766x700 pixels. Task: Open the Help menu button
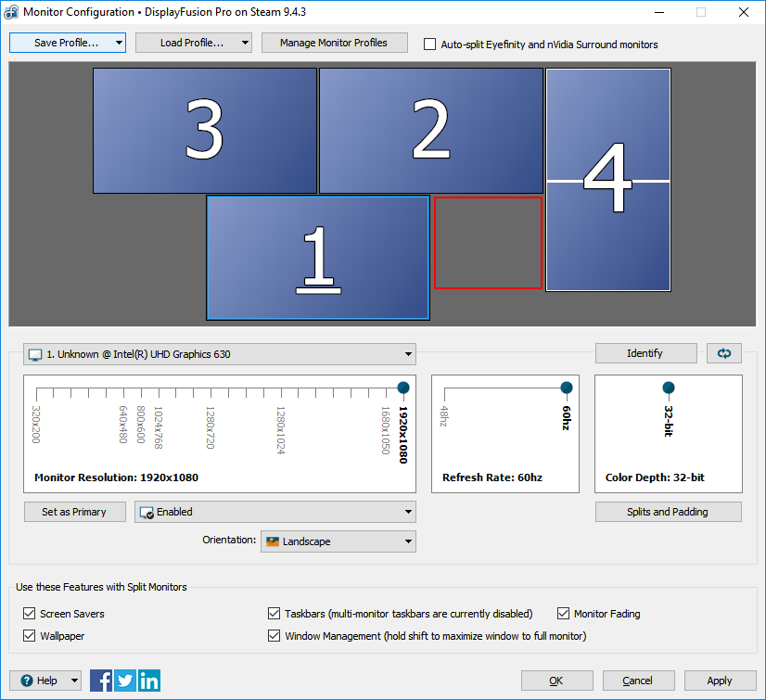[45, 681]
